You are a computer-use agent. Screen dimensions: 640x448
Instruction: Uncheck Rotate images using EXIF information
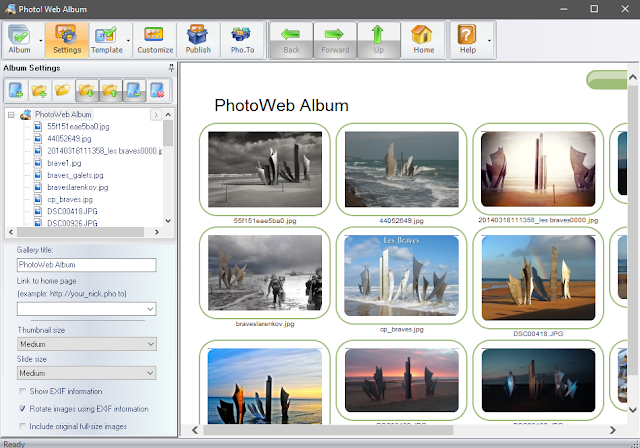[22, 408]
